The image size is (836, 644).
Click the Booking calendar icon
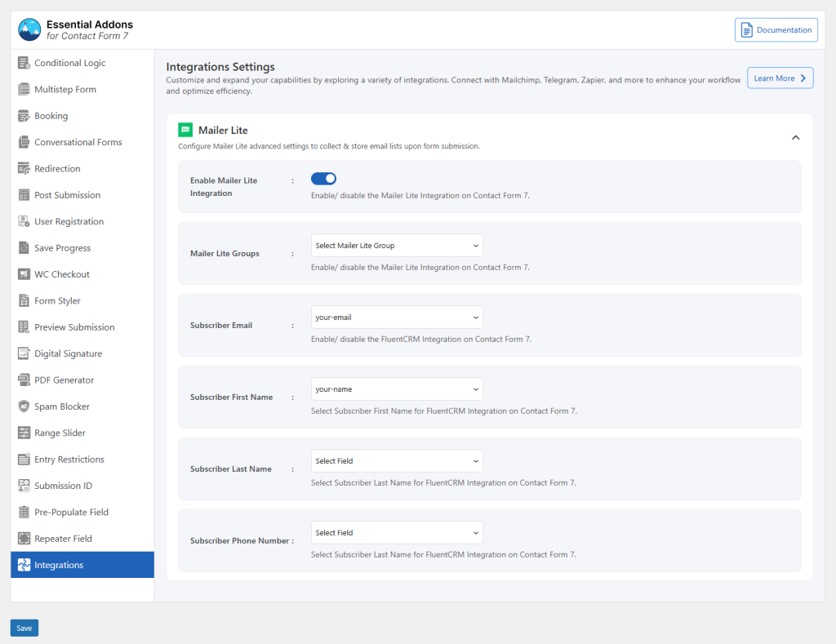pos(24,116)
